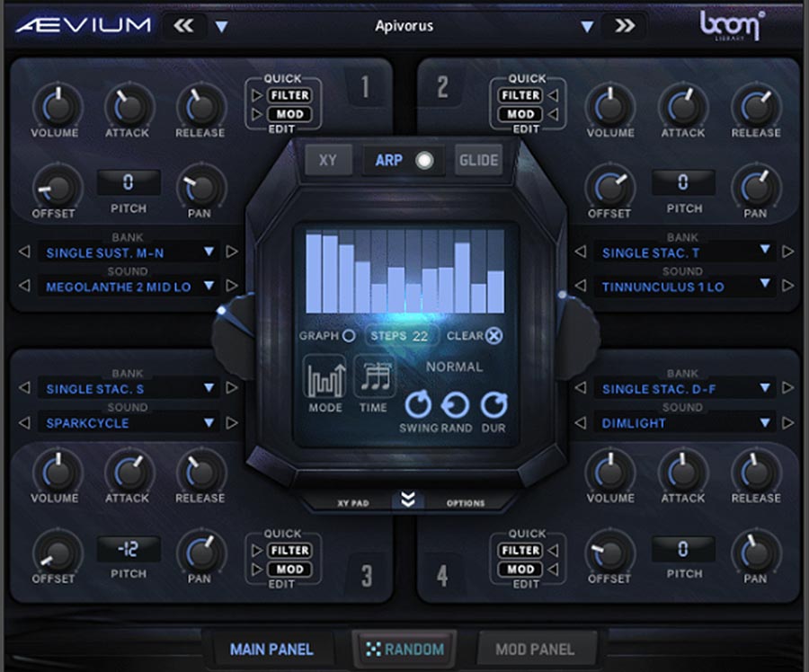809x672 pixels.
Task: Toggle layer 4 number button
Action: click(442, 576)
